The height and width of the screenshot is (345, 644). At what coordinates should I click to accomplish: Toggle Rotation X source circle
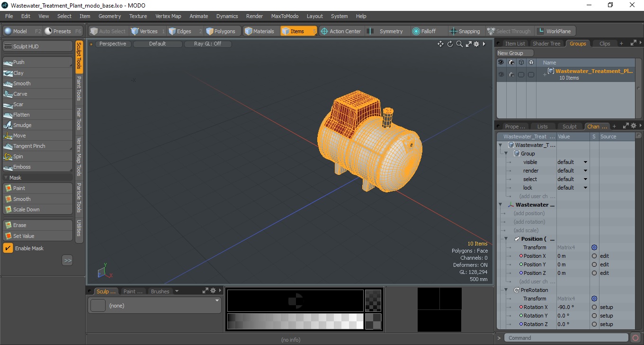coord(594,307)
